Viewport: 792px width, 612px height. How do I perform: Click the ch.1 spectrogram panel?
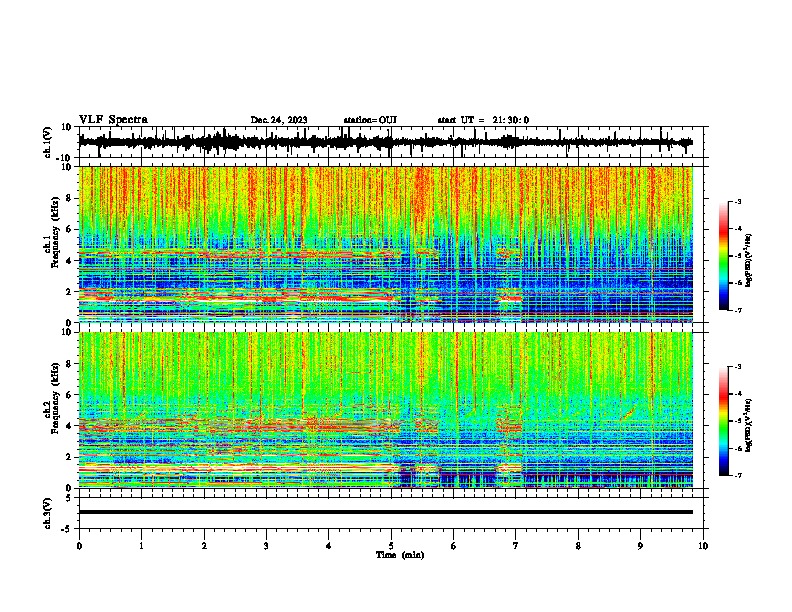[385, 244]
